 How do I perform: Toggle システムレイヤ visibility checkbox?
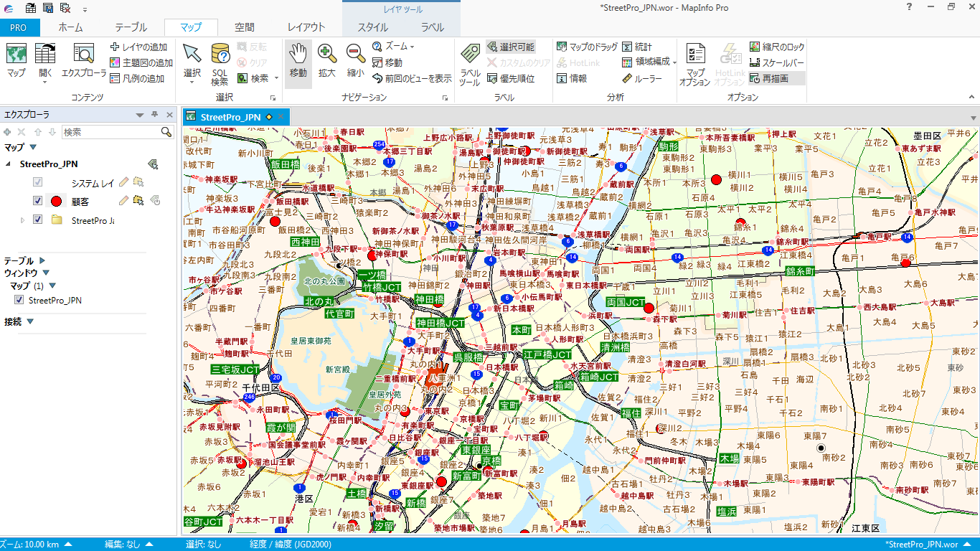coord(38,182)
